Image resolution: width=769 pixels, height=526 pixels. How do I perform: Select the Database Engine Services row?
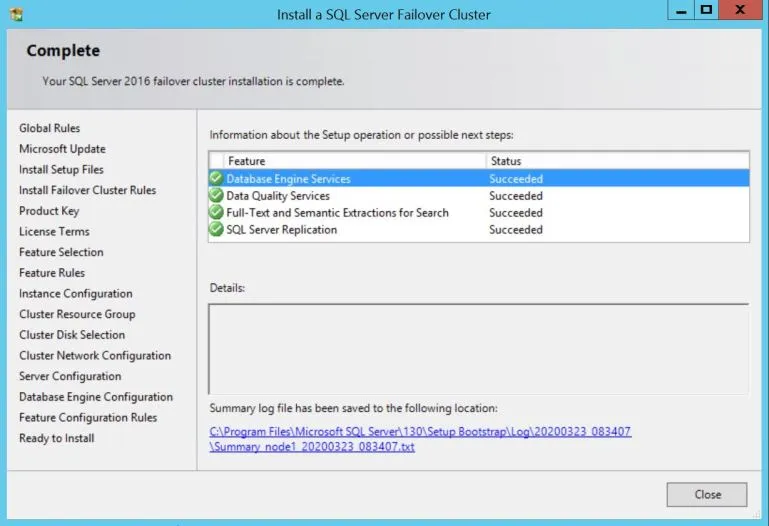pyautogui.click(x=479, y=178)
